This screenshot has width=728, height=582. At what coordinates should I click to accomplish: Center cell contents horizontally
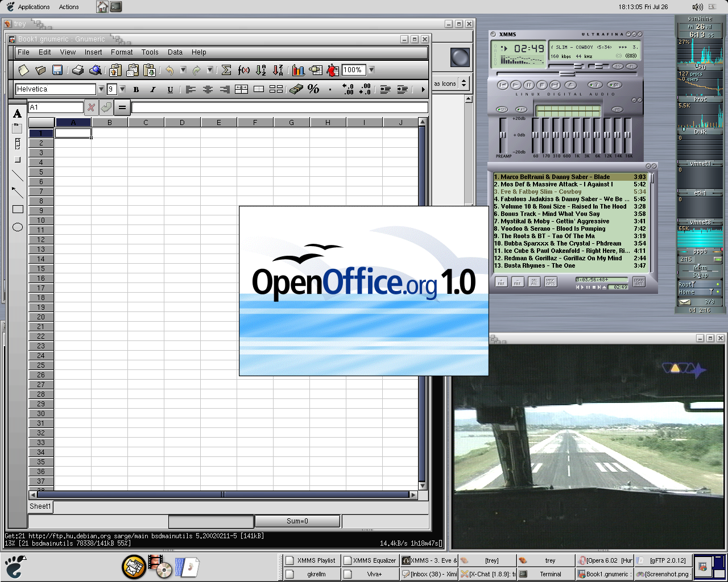click(x=208, y=89)
